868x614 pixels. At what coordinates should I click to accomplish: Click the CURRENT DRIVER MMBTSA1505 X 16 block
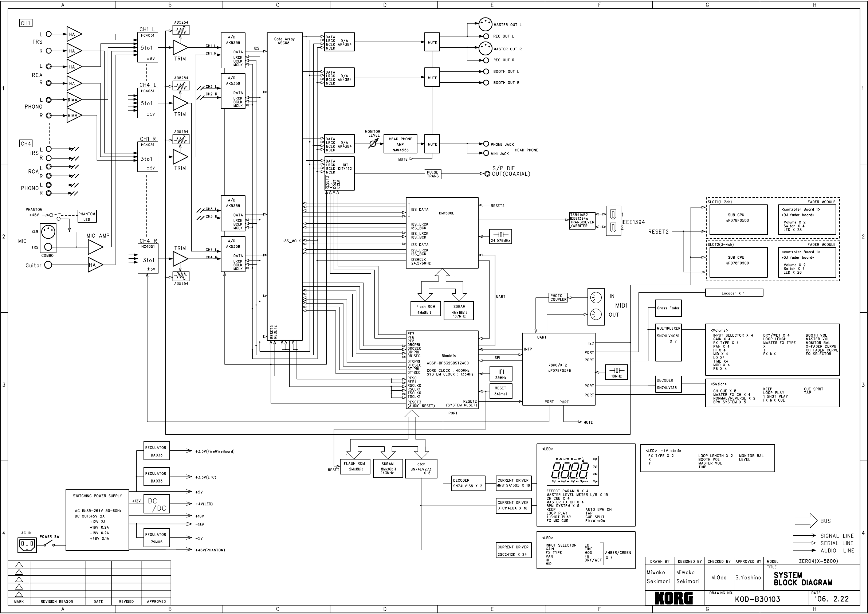pyautogui.click(x=514, y=483)
